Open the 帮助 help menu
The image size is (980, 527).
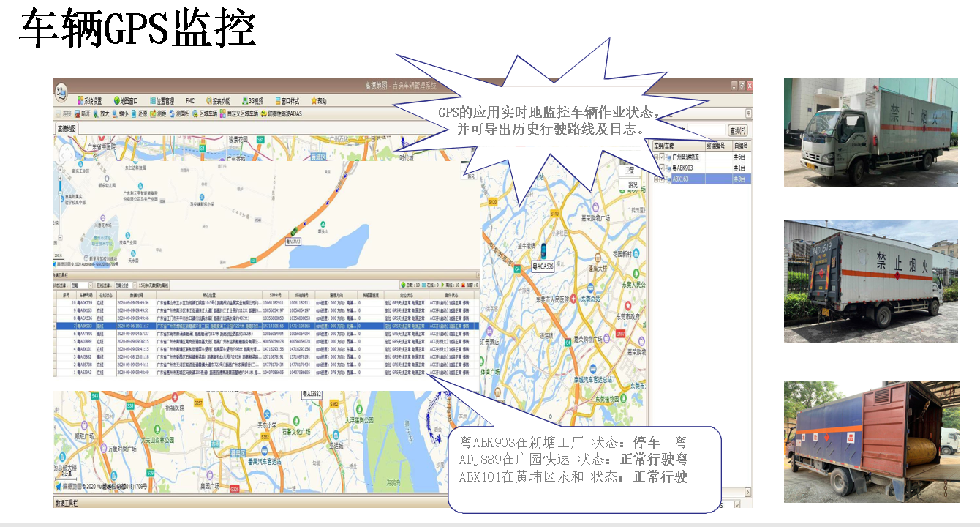point(320,101)
